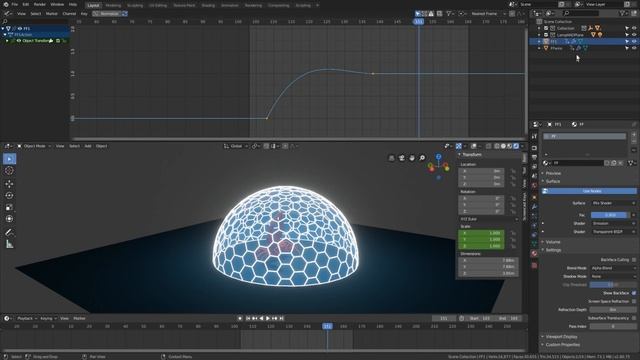This screenshot has height=360, width=640.
Task: Open the Blend Mode dropdown
Action: (x=613, y=268)
